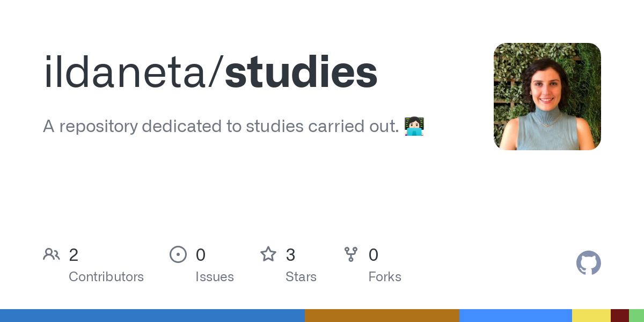Open the profile avatar photo
644x322 pixels.
(547, 97)
